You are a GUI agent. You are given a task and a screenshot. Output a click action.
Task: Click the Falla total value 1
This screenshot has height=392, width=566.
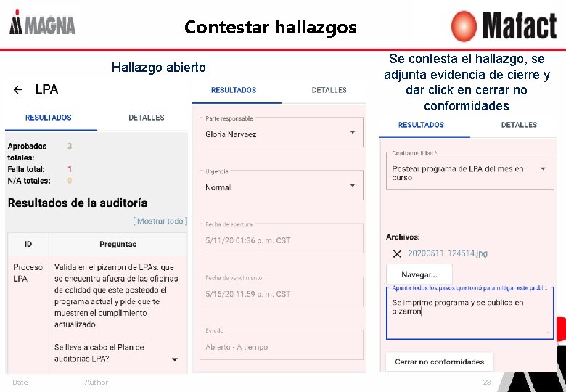click(70, 169)
